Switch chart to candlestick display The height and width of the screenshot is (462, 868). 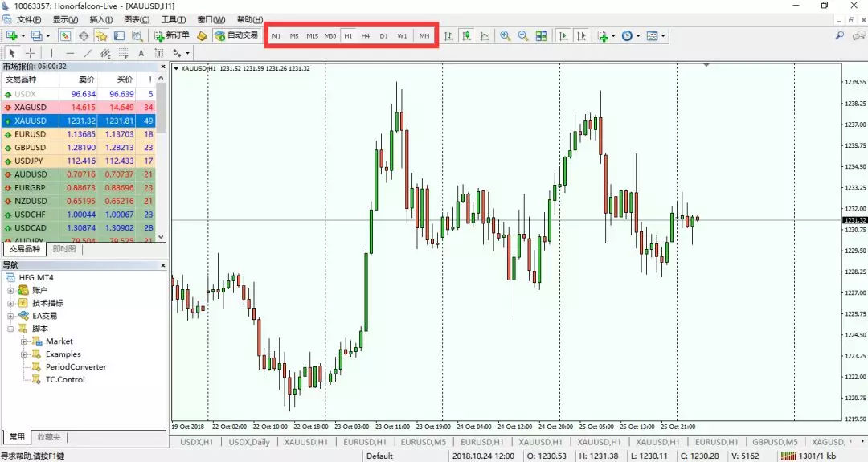[x=466, y=35]
